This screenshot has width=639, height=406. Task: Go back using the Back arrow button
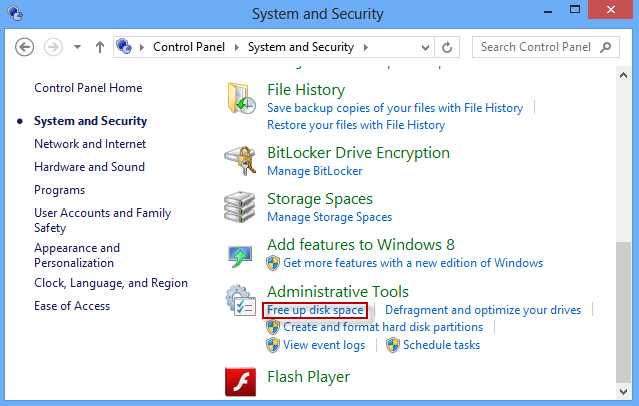(x=26, y=47)
